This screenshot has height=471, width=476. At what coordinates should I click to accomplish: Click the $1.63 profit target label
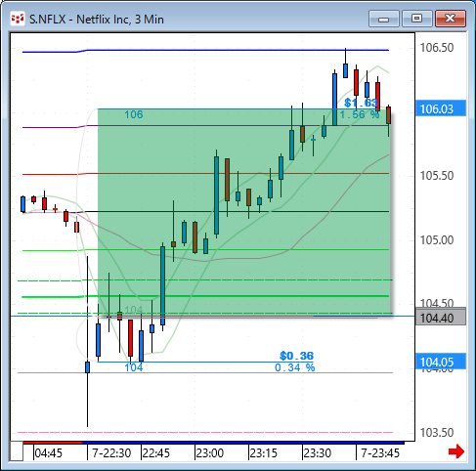point(361,103)
